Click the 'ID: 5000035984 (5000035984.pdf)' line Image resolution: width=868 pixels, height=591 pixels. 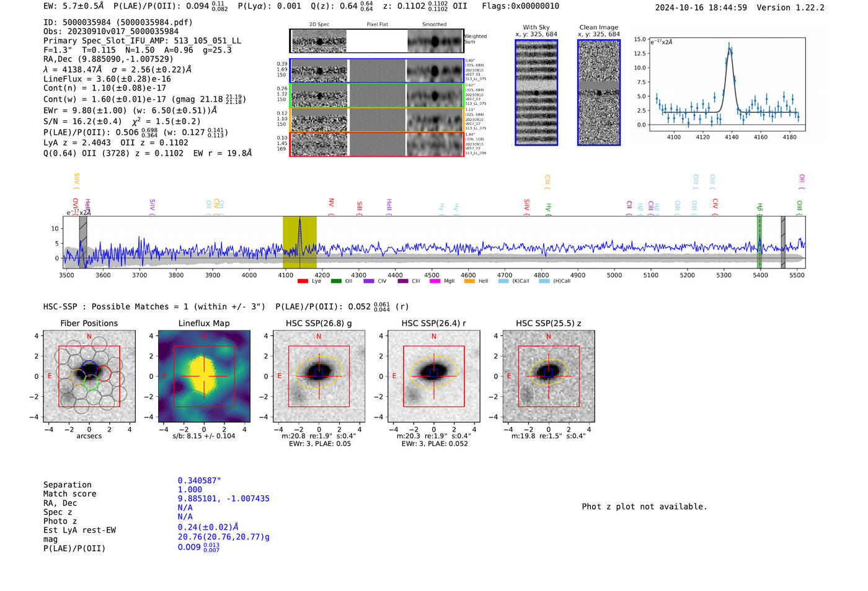point(118,22)
